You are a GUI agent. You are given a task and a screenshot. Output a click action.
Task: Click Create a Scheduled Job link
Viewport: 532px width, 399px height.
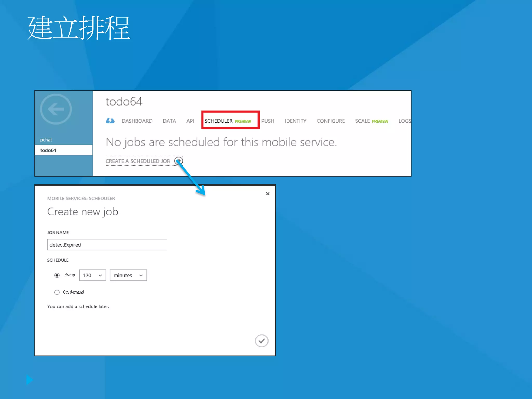click(x=138, y=161)
